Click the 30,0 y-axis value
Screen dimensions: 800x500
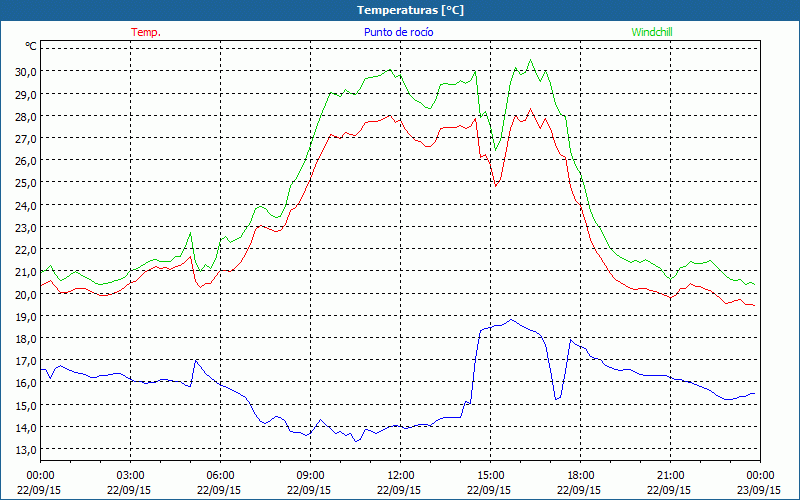coord(26,72)
